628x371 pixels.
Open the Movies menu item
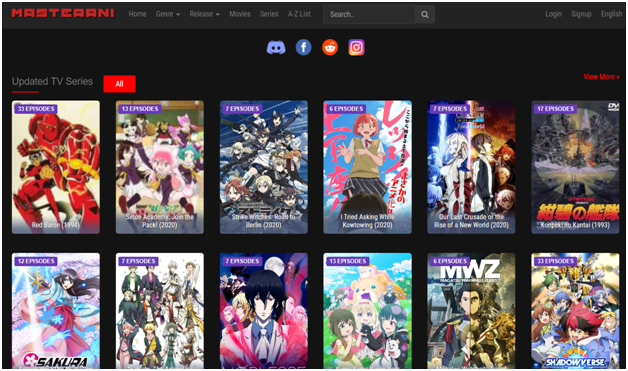point(240,14)
